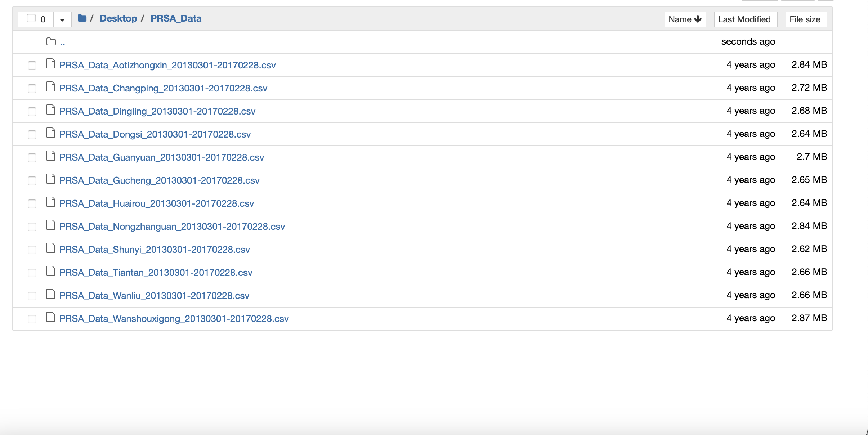Image resolution: width=868 pixels, height=435 pixels.
Task: Click the parent directory folder icon
Action: (51, 42)
